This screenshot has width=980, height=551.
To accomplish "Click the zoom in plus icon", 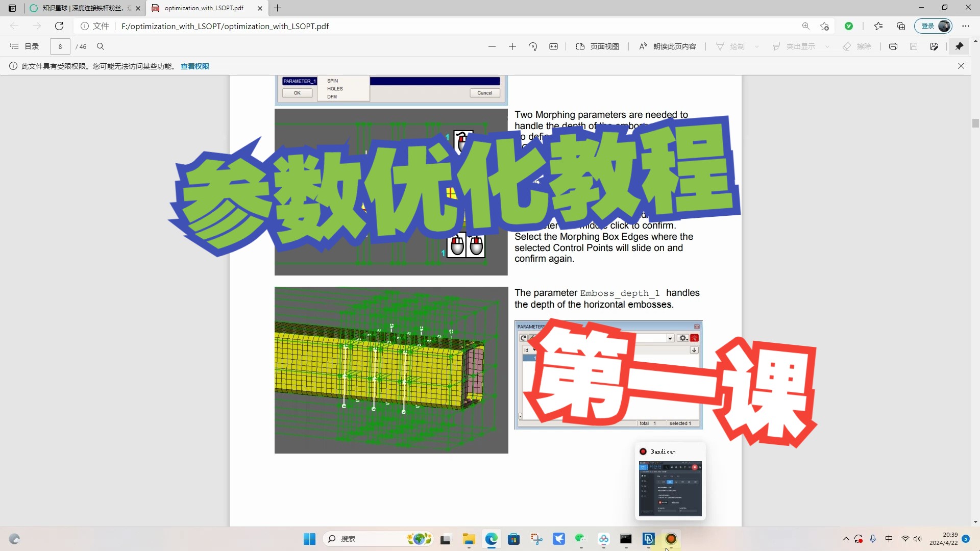I will pos(512,46).
